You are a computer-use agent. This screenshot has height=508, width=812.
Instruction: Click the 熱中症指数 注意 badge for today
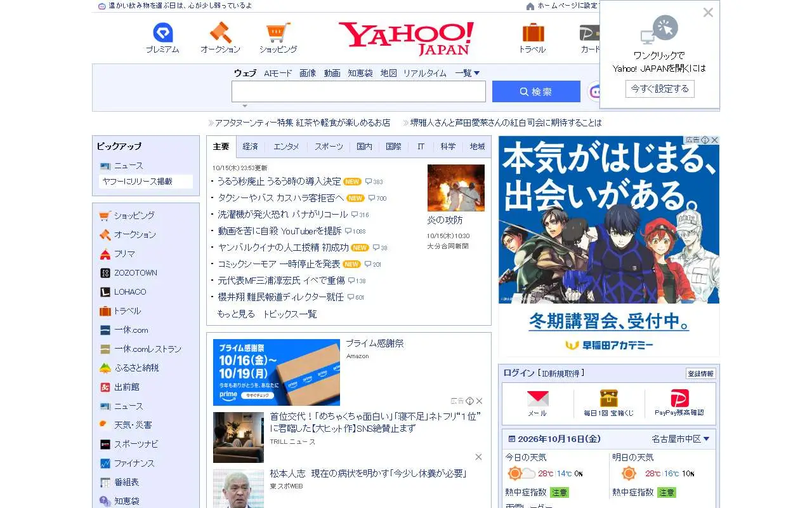click(x=559, y=493)
